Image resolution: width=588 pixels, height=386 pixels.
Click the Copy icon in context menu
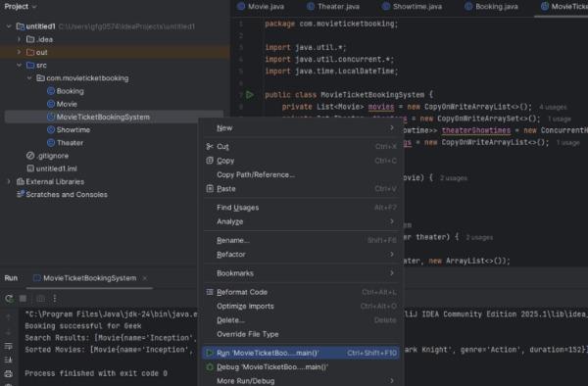point(210,161)
